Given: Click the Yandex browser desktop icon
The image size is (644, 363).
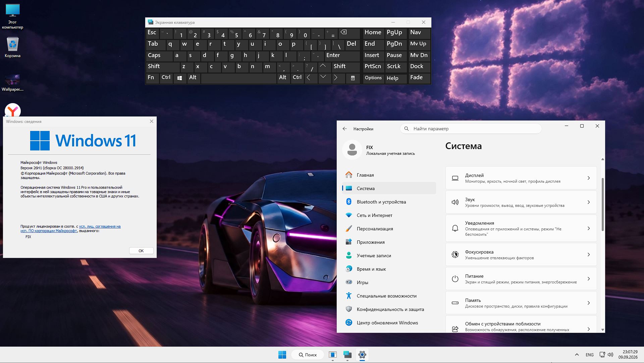Looking at the screenshot, I should click(13, 110).
